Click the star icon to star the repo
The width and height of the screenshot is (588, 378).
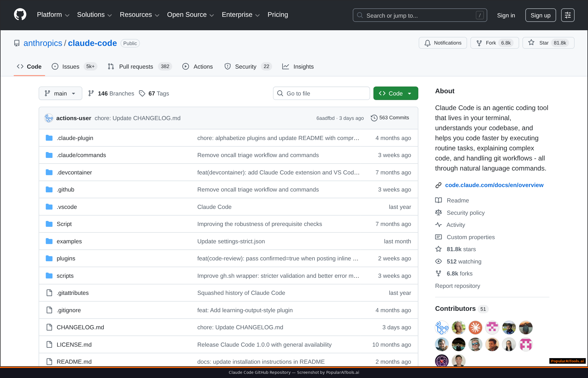(531, 43)
